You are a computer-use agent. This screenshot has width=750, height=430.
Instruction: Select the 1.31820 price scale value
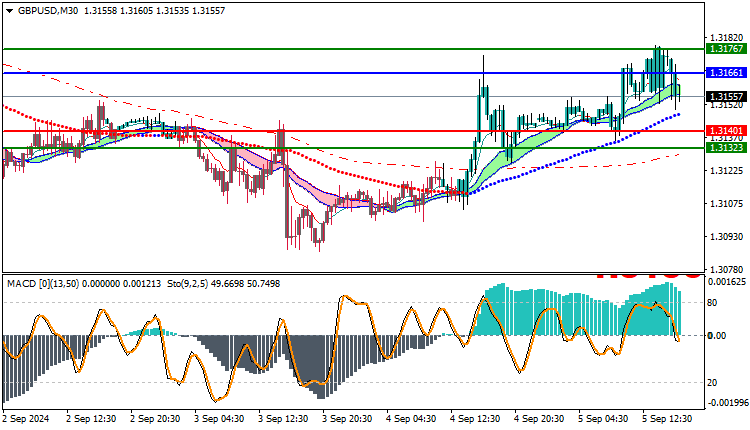tap(727, 38)
